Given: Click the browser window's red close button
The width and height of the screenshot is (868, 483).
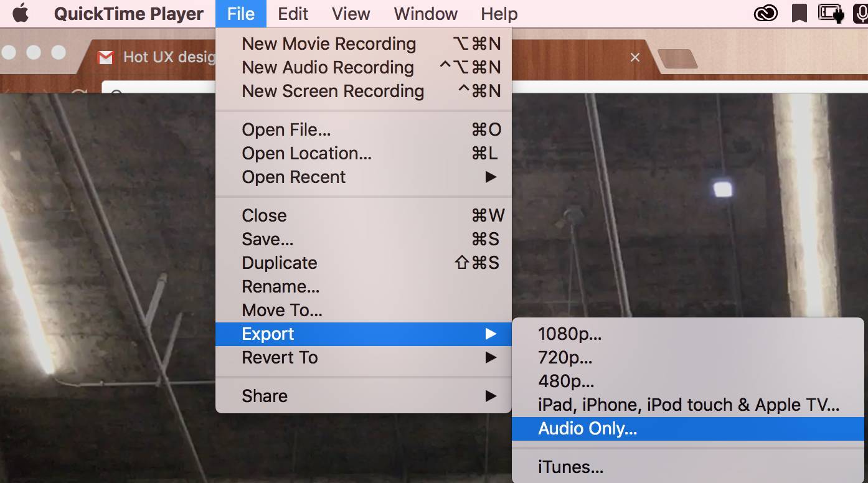Looking at the screenshot, I should 8,53.
